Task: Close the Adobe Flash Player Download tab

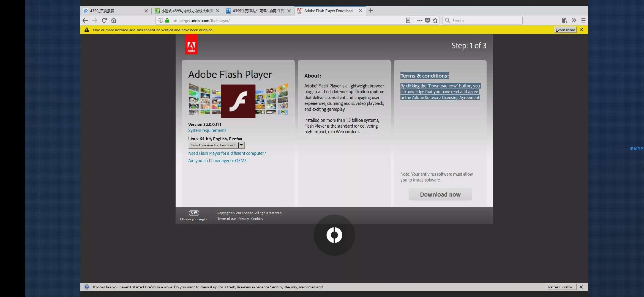Action: click(x=360, y=11)
